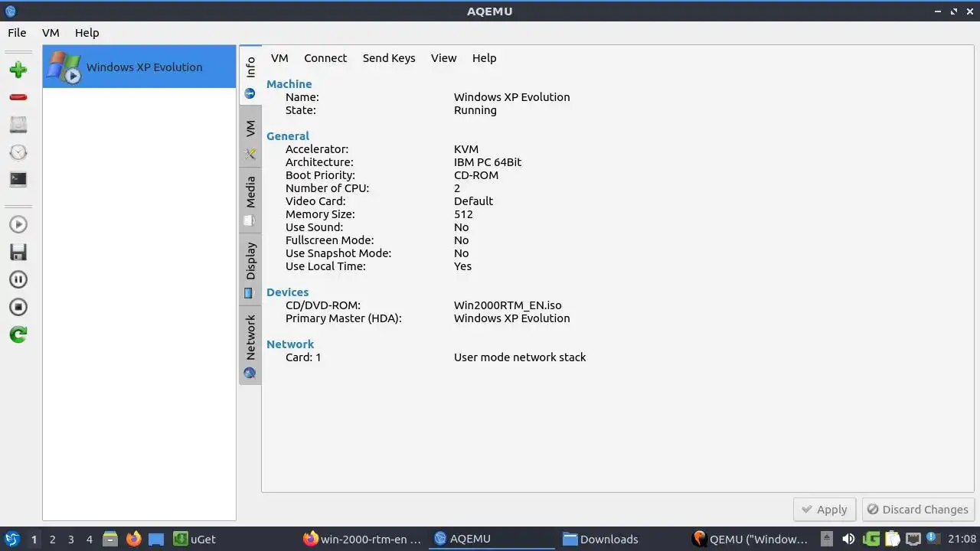This screenshot has width=980, height=551.
Task: Click the red minus delete VM icon
Action: 18,97
